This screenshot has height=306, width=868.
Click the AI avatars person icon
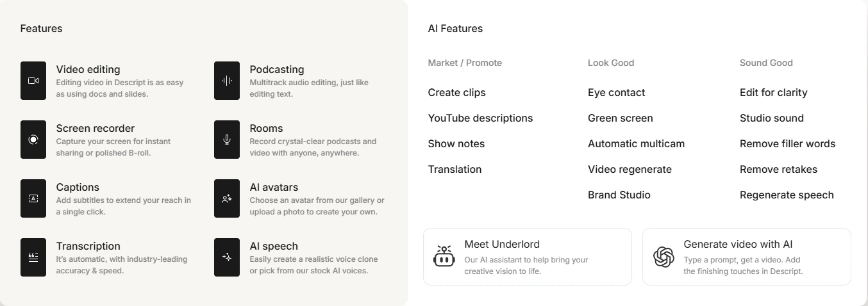click(x=227, y=198)
